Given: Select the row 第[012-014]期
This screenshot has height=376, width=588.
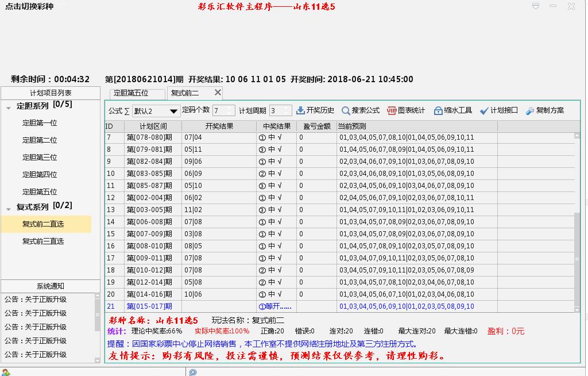Looking at the screenshot, I should (x=339, y=282).
